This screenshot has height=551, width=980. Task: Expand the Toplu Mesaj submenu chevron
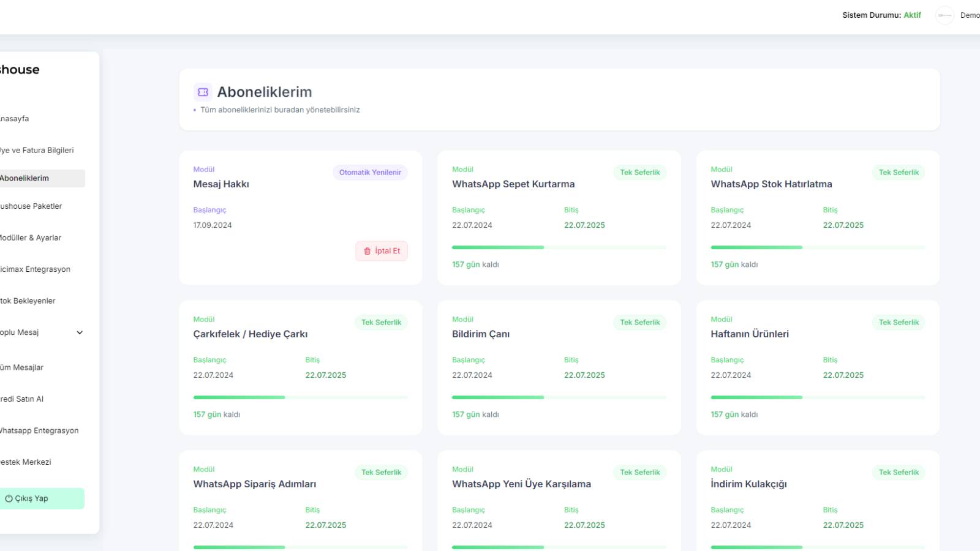pos(80,332)
